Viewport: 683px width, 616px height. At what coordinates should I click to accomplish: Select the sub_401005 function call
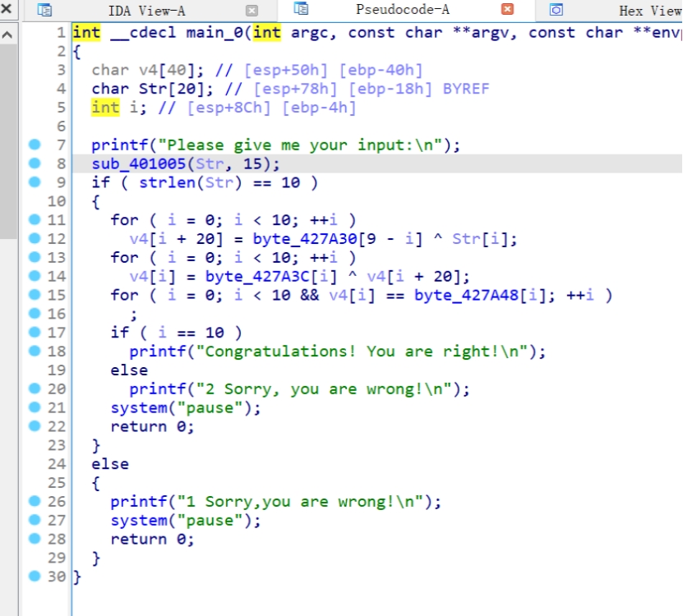[x=139, y=163]
